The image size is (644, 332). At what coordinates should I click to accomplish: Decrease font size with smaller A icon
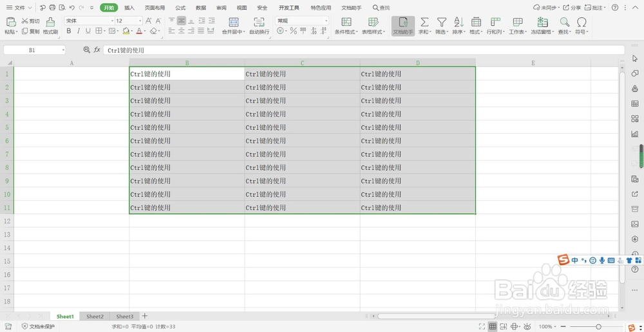tap(158, 21)
